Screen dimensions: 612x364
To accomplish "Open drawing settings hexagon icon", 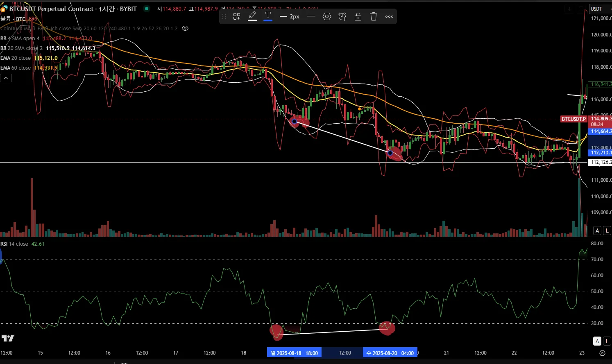I will tap(327, 16).
